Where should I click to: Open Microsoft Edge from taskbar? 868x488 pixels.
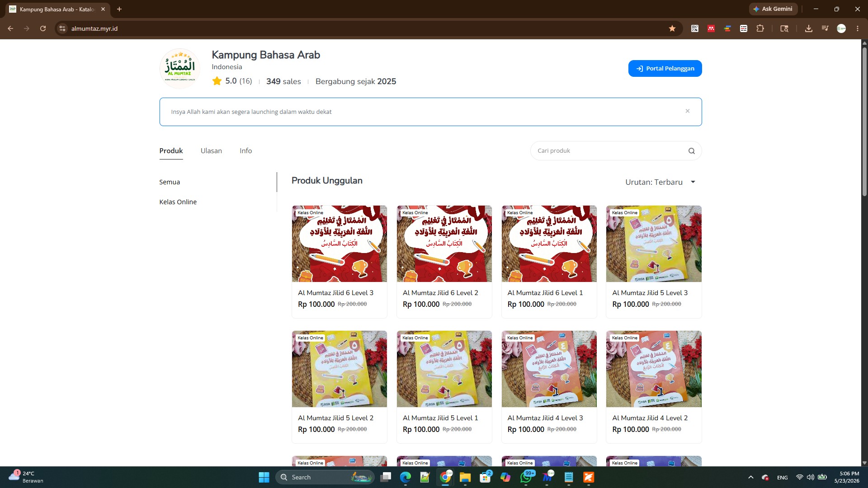tap(406, 477)
